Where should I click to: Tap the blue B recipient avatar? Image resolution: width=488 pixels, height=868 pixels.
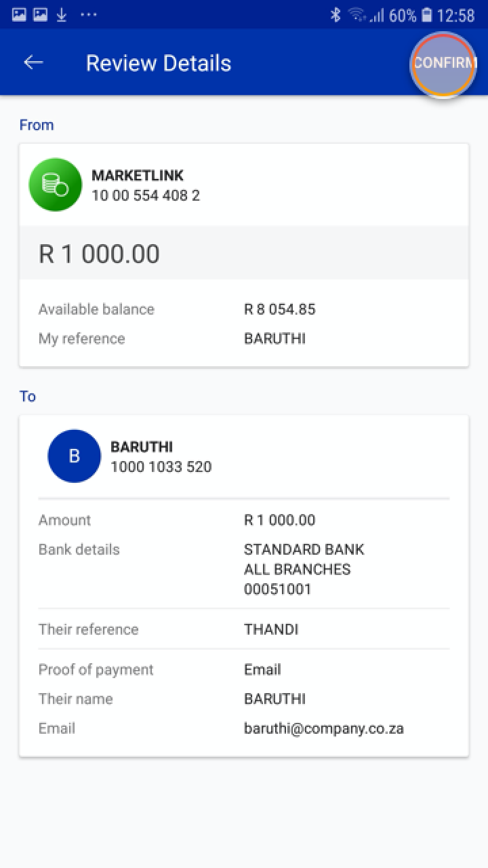tap(74, 456)
